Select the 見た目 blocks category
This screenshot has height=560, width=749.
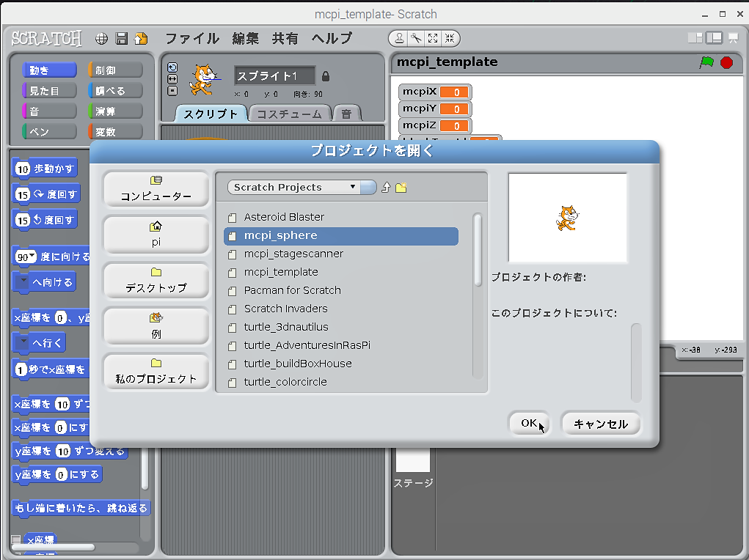click(49, 91)
